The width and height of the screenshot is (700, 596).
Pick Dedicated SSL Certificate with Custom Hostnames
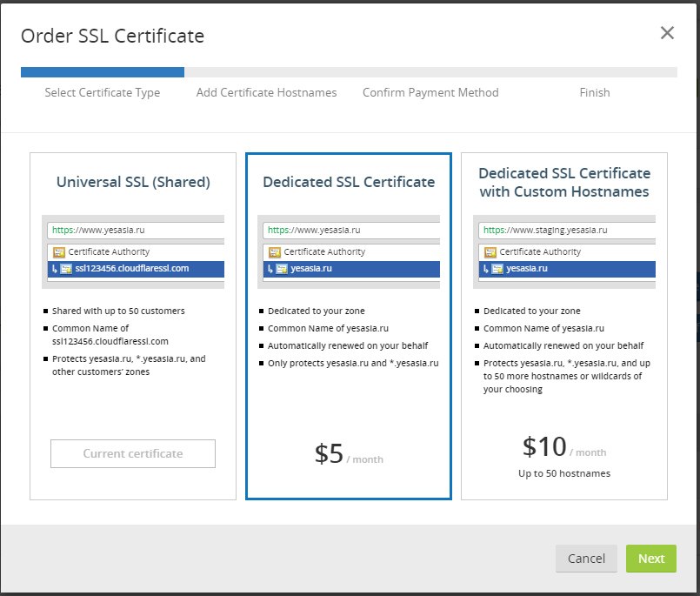pyautogui.click(x=564, y=182)
